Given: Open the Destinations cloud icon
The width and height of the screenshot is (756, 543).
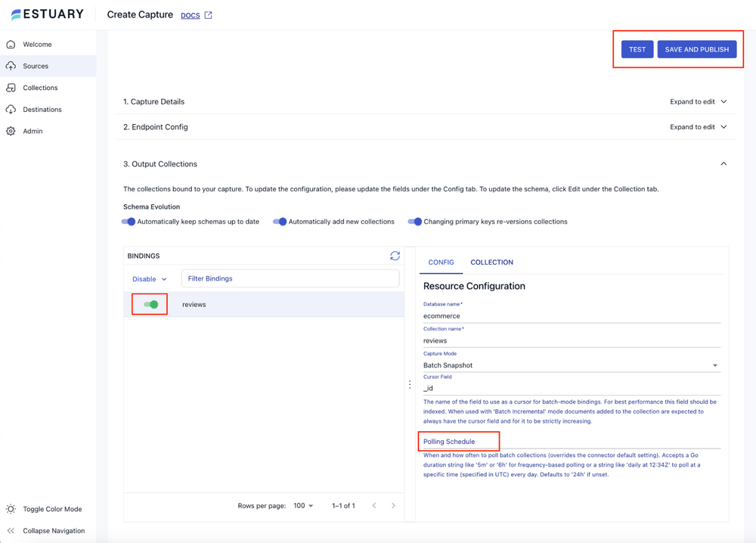Looking at the screenshot, I should click(x=11, y=110).
